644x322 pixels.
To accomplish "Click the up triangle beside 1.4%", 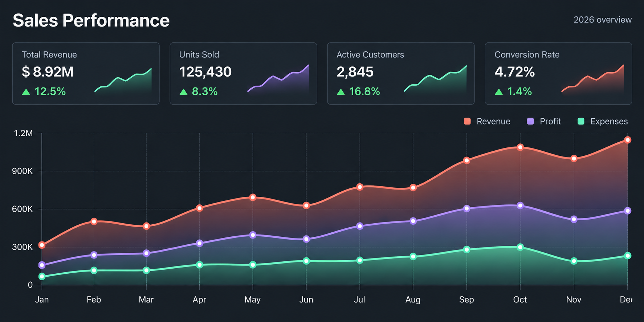I will (x=499, y=92).
